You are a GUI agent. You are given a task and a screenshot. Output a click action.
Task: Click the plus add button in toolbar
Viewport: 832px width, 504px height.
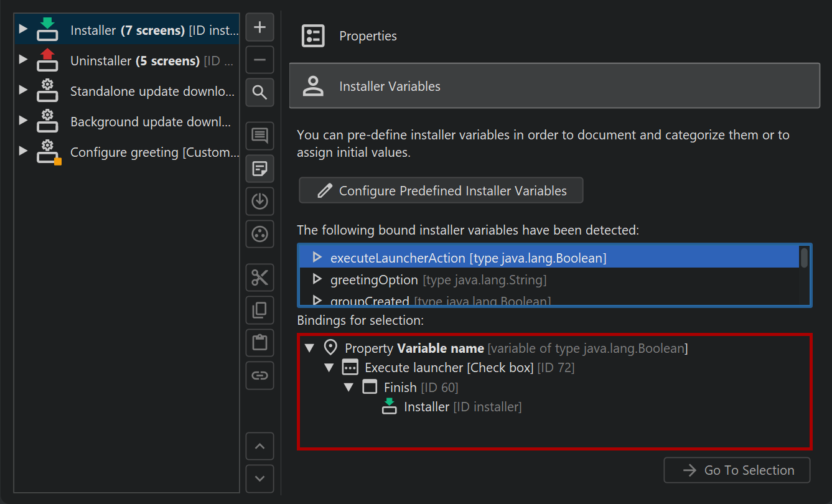click(260, 28)
